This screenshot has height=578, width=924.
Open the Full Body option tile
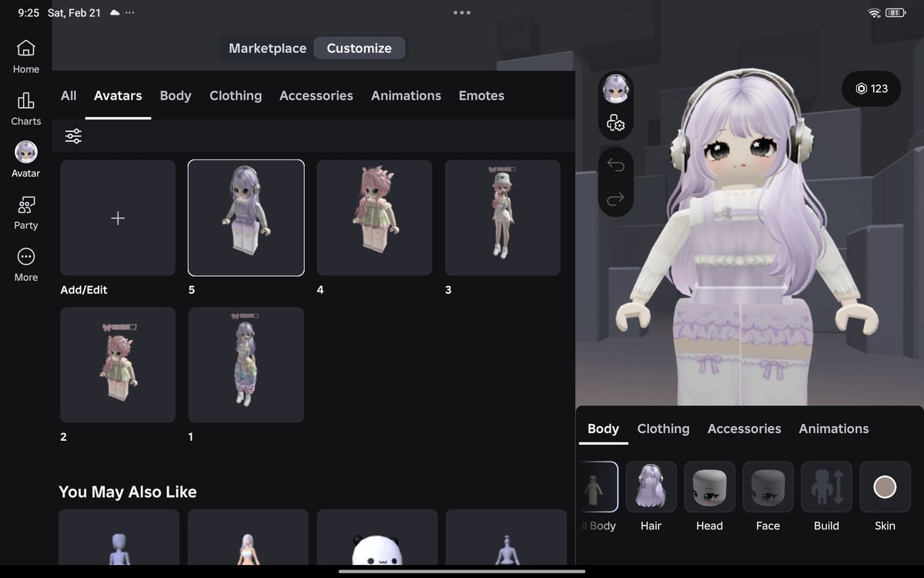(x=598, y=487)
